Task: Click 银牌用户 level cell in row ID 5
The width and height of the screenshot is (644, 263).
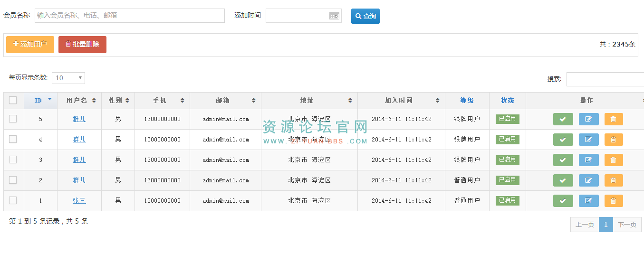Action: [x=467, y=119]
